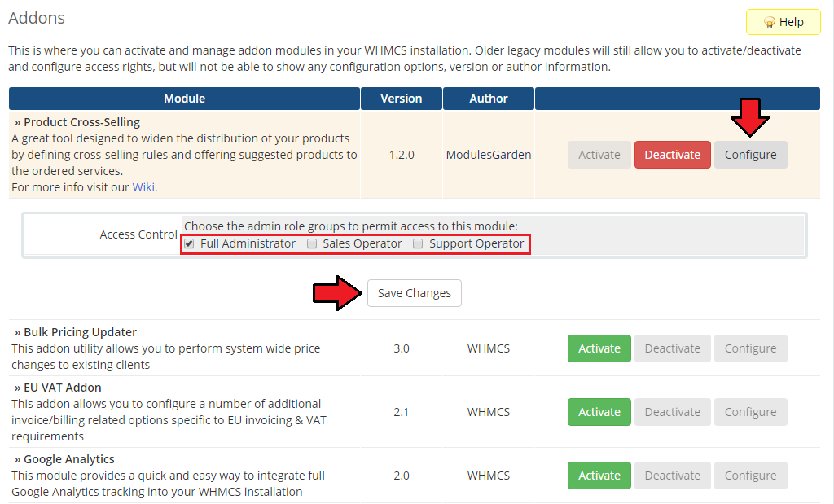Click Deactivate for Google Analytics
834x504 pixels.
[672, 476]
